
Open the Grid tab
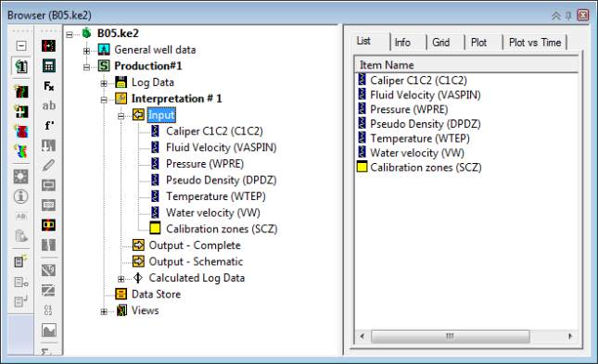(x=441, y=43)
